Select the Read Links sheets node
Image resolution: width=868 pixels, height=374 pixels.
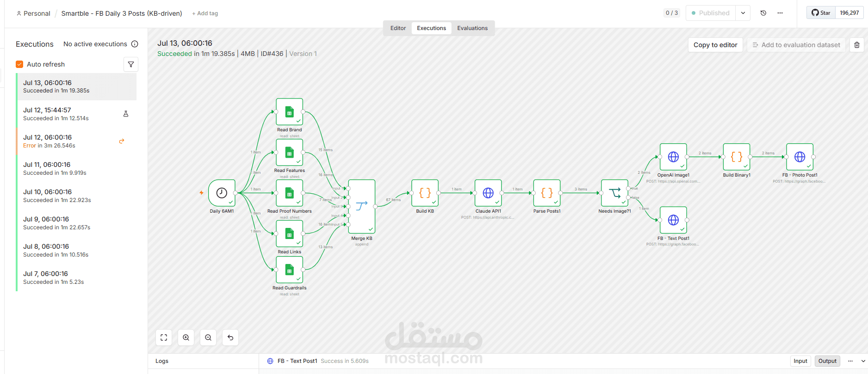(x=289, y=233)
